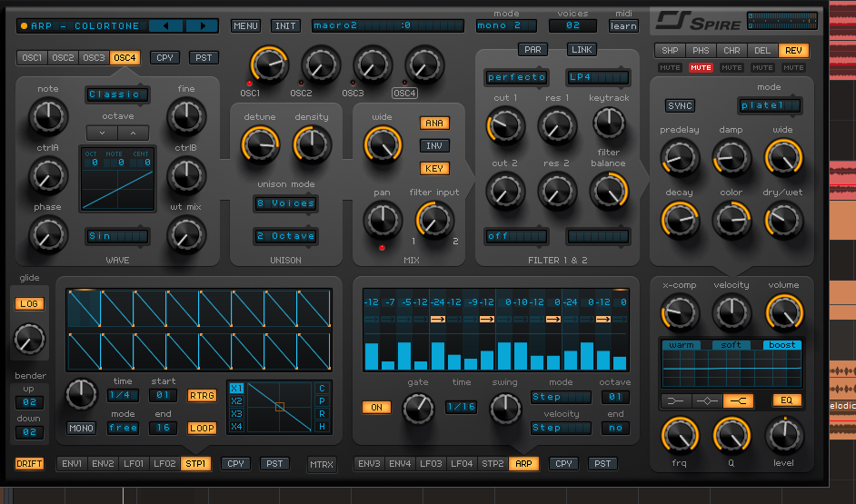Click the stepper curve shape editor
The height and width of the screenshot is (504, 856).
[x=280, y=407]
